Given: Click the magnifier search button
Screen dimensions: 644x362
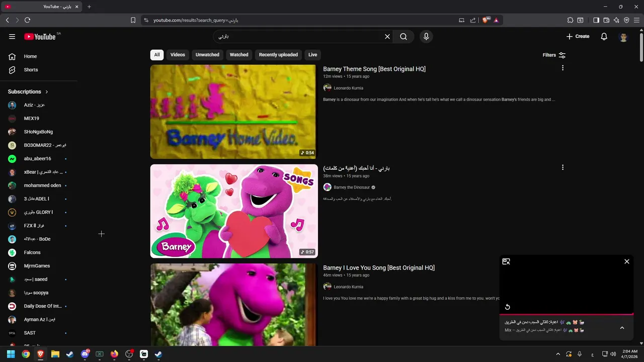Looking at the screenshot, I should pos(404,37).
